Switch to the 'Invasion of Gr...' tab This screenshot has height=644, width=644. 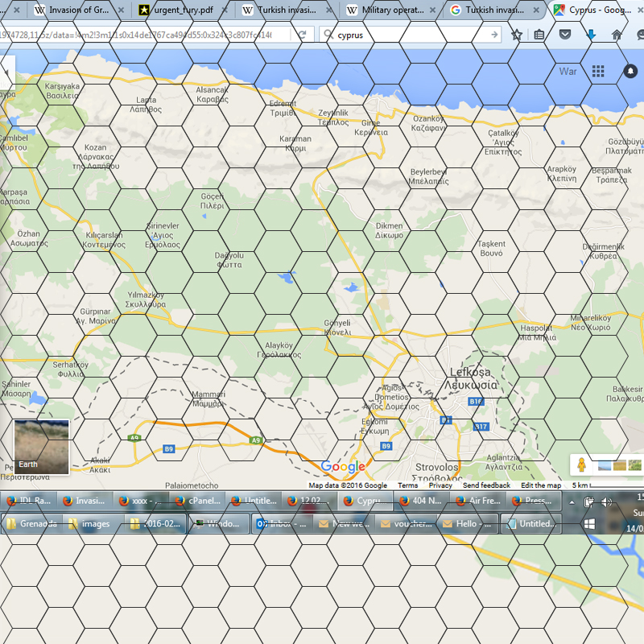(x=78, y=10)
